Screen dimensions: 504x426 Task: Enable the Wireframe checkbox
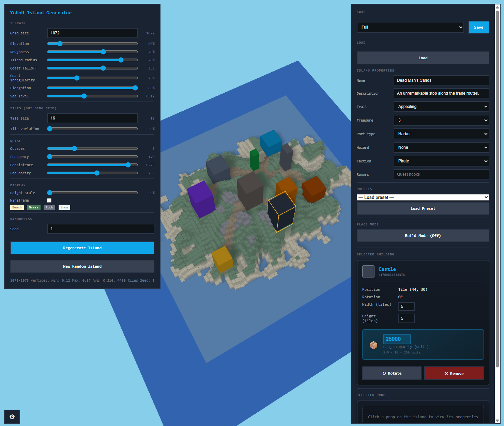point(49,200)
